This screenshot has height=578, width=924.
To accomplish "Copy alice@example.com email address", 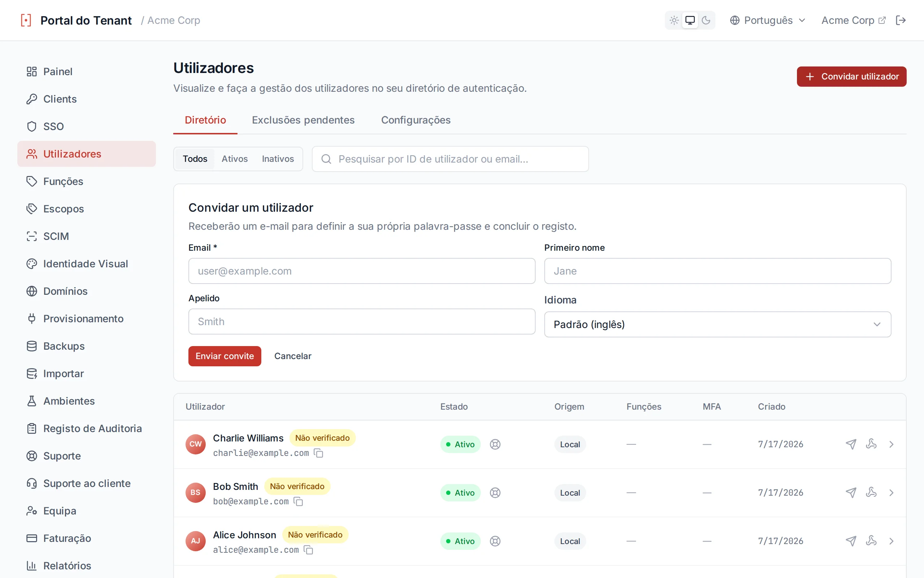I will tap(308, 550).
